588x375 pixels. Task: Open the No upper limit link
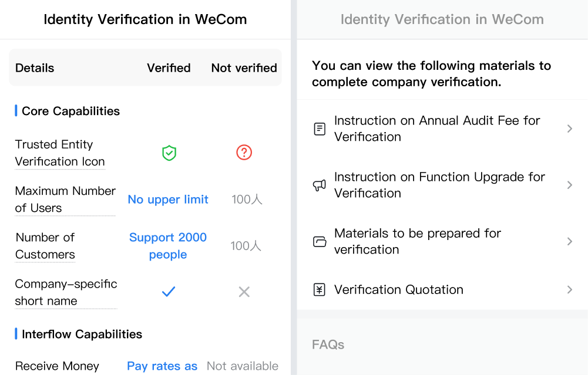point(168,200)
